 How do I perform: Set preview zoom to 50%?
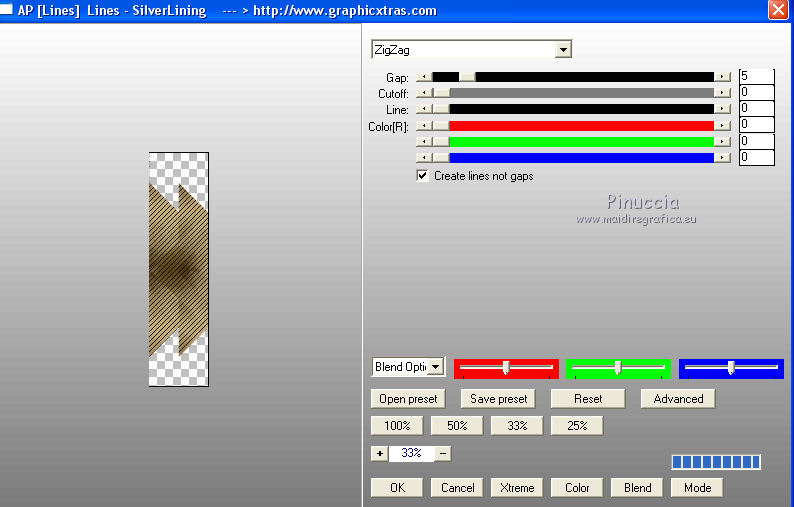click(x=457, y=425)
